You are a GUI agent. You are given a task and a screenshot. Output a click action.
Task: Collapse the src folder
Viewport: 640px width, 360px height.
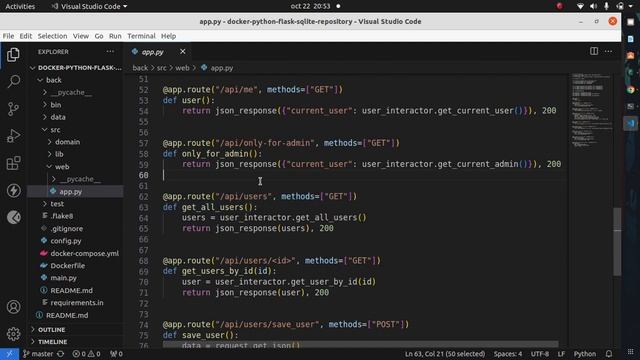[x=76, y=130]
